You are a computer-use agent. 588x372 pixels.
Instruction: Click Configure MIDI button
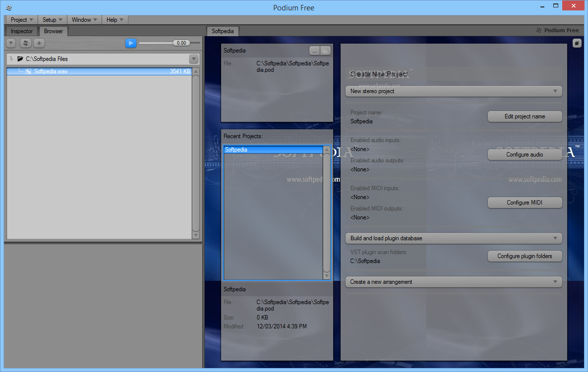tap(525, 202)
